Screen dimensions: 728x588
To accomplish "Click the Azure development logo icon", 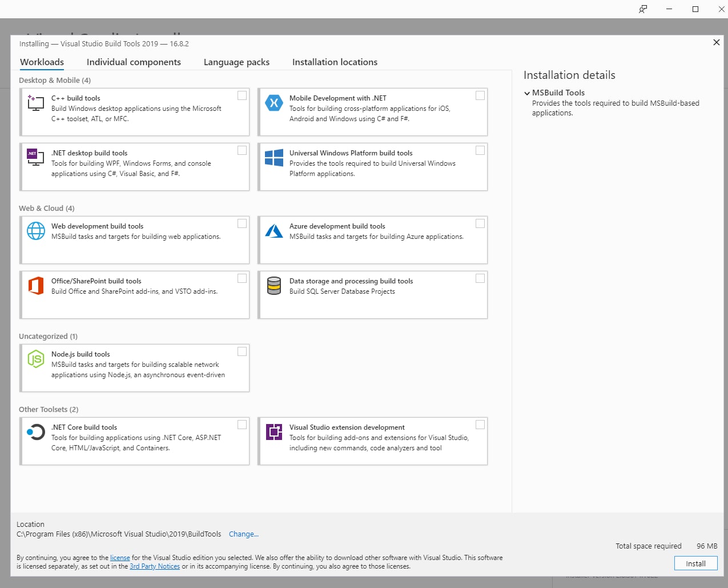I will click(274, 231).
